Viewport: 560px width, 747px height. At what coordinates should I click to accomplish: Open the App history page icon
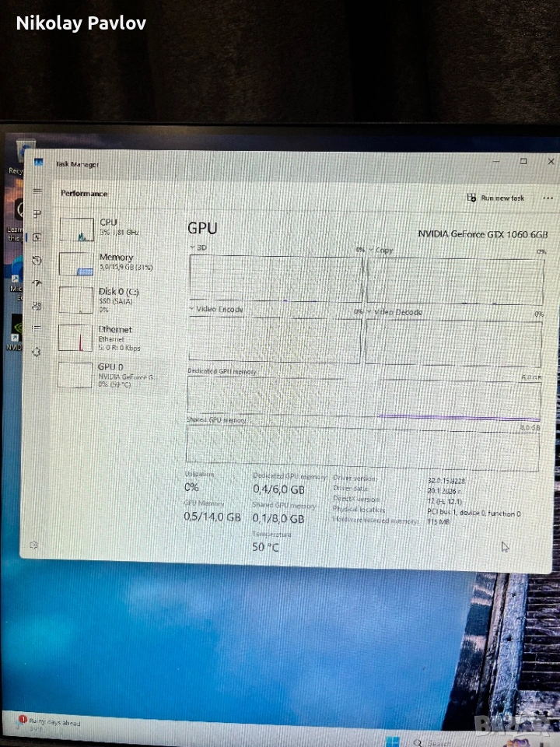(37, 260)
